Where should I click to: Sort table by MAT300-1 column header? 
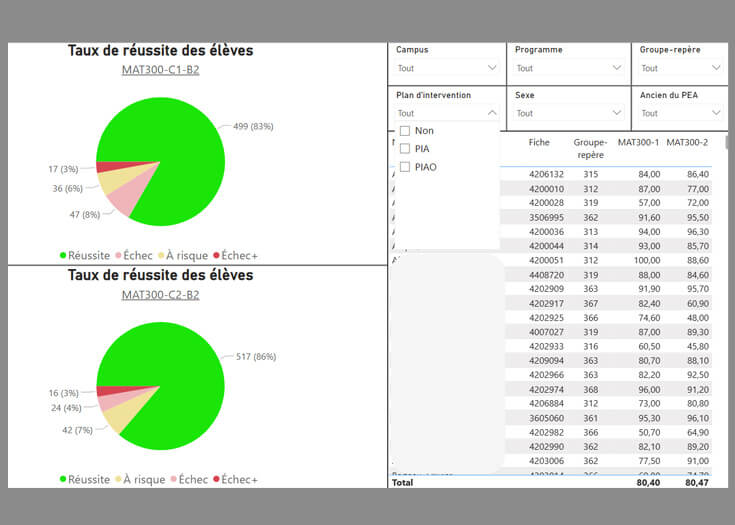tap(638, 142)
